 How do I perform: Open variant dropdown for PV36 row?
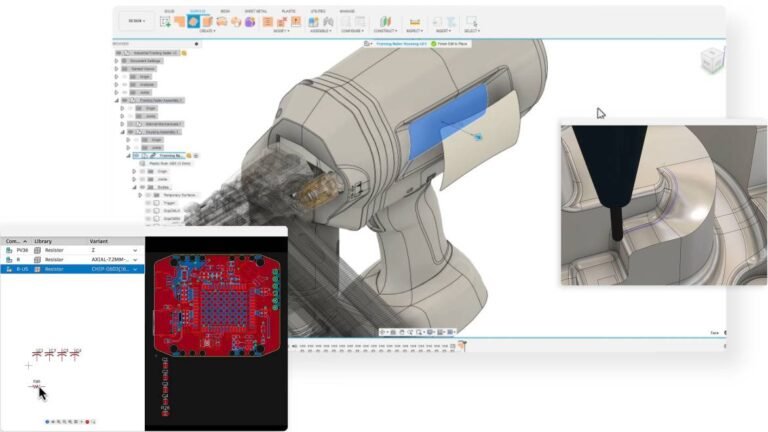click(x=135, y=250)
